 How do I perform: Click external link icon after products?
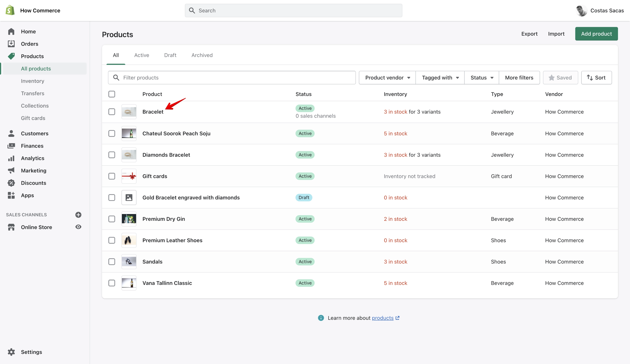pos(397,318)
